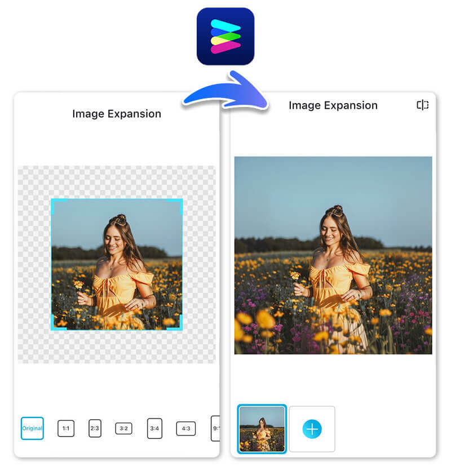Image resolution: width=451 pixels, height=476 pixels.
Task: Click the bottom-right crop frame corner handle
Action: click(x=180, y=327)
